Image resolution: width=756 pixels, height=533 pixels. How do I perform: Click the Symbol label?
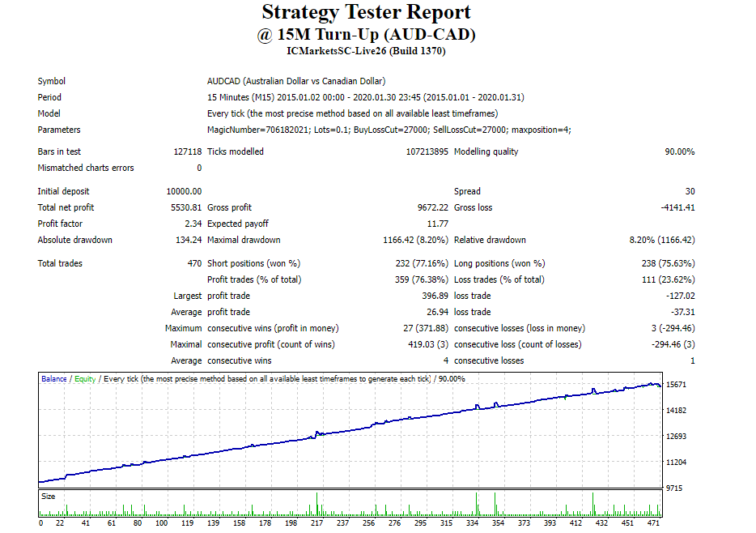[x=52, y=81]
